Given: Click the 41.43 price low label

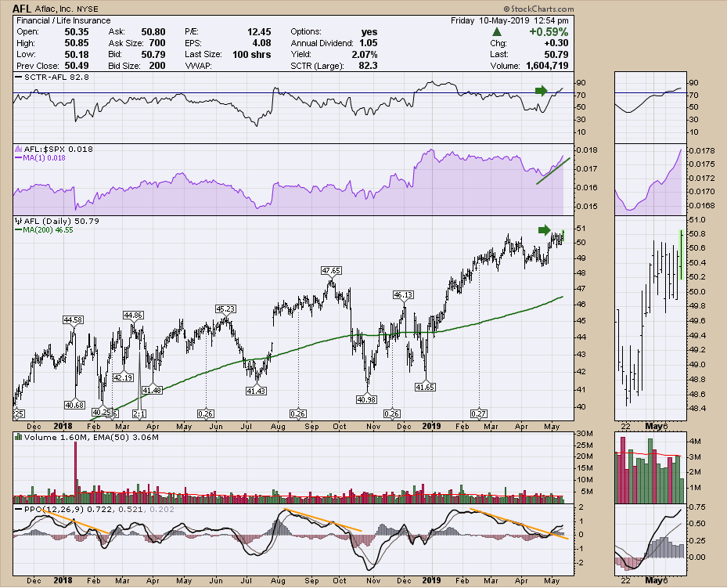Looking at the screenshot, I should (x=256, y=391).
